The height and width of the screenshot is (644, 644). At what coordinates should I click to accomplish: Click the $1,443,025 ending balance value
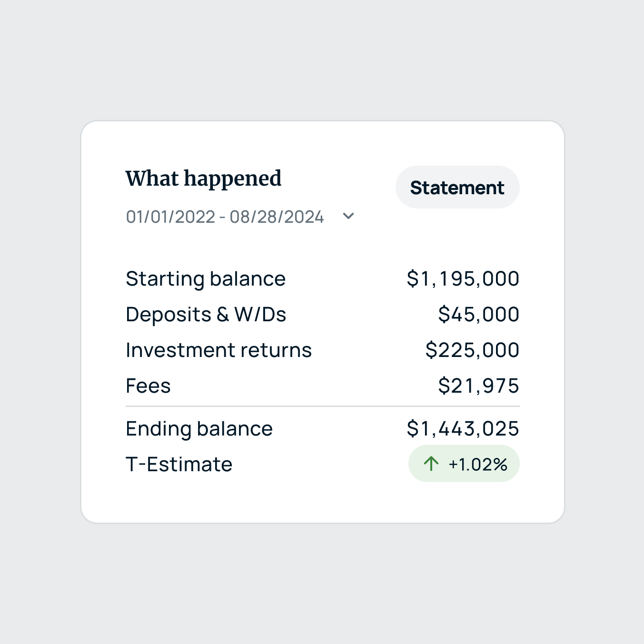point(463,429)
